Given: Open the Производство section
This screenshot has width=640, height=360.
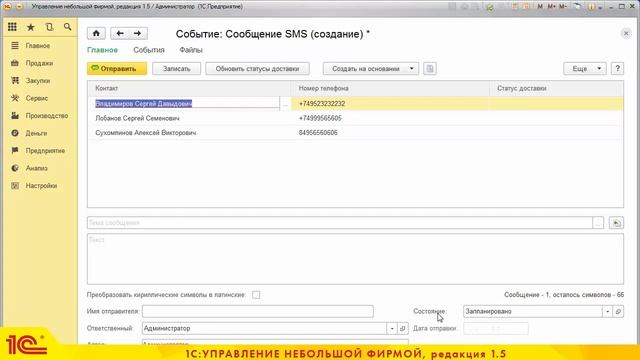Looking at the screenshot, I should click(x=47, y=116).
